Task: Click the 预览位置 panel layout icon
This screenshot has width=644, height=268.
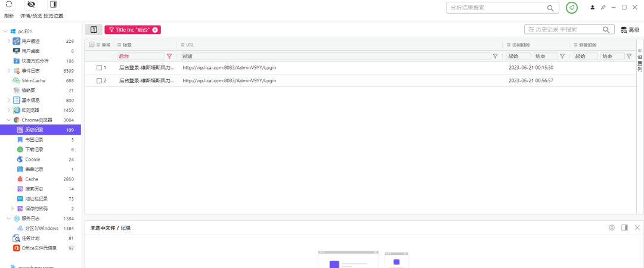Action: pos(53,5)
